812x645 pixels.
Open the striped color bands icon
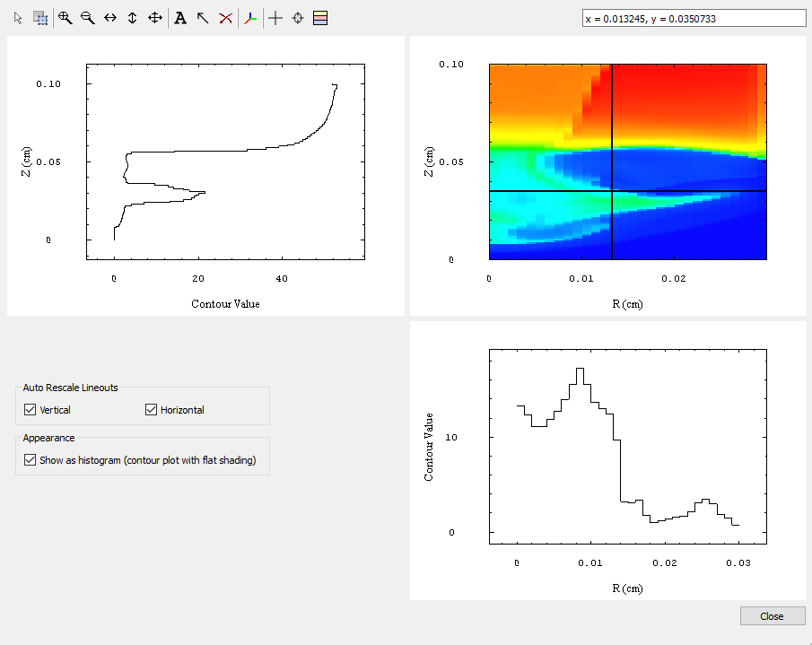click(x=320, y=18)
